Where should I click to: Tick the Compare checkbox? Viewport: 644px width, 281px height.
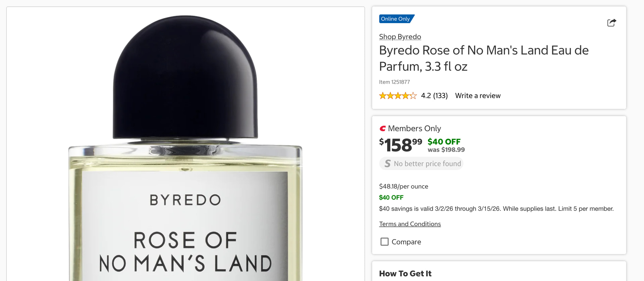(384, 241)
